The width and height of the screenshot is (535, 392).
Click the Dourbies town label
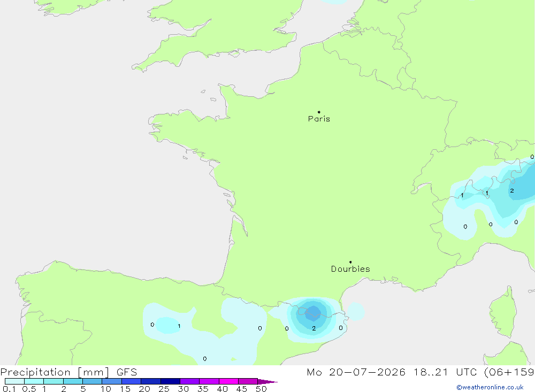(350, 269)
